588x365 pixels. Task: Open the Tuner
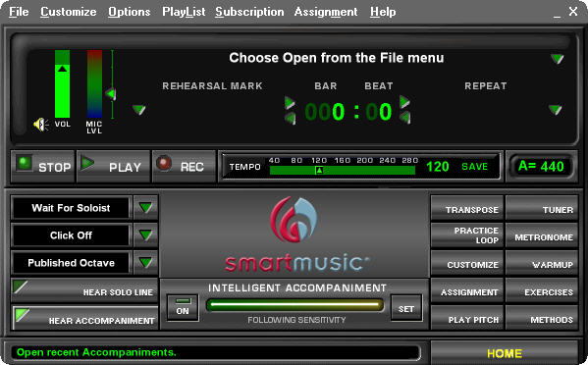tap(542, 208)
